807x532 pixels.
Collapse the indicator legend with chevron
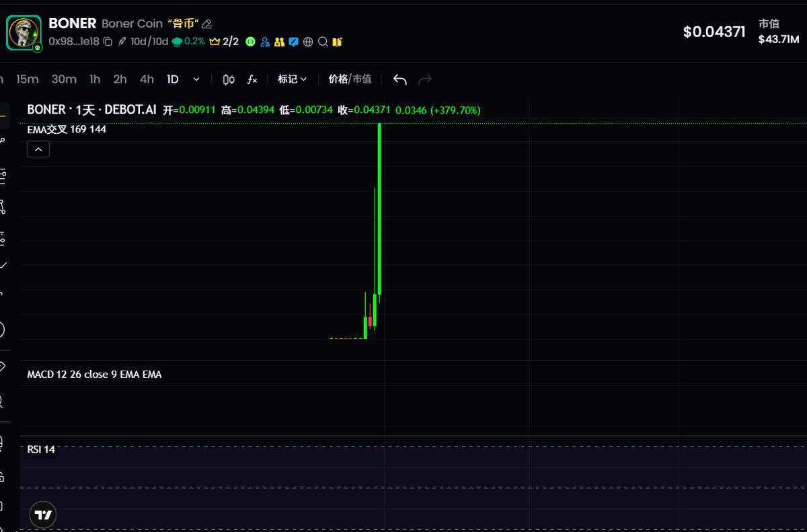tap(38, 149)
